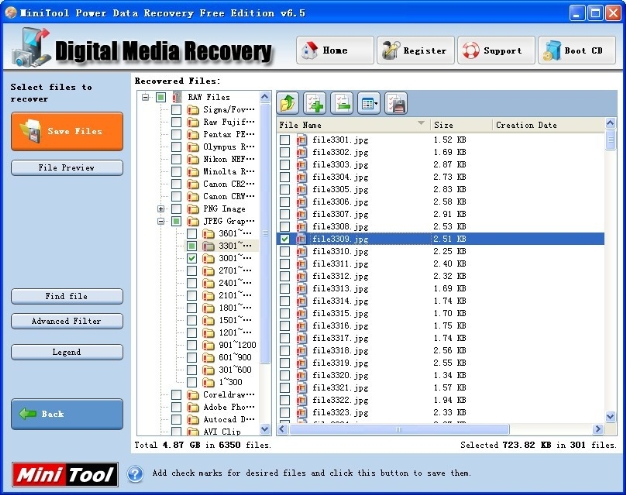Image resolution: width=626 pixels, height=495 pixels.
Task: Click the file3316.jpg file icon
Action: tap(302, 325)
